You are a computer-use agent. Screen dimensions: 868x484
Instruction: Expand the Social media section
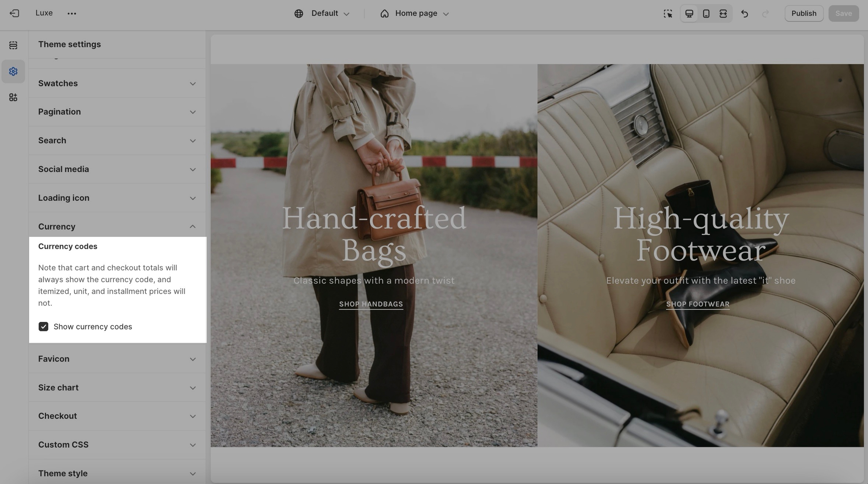pos(117,169)
